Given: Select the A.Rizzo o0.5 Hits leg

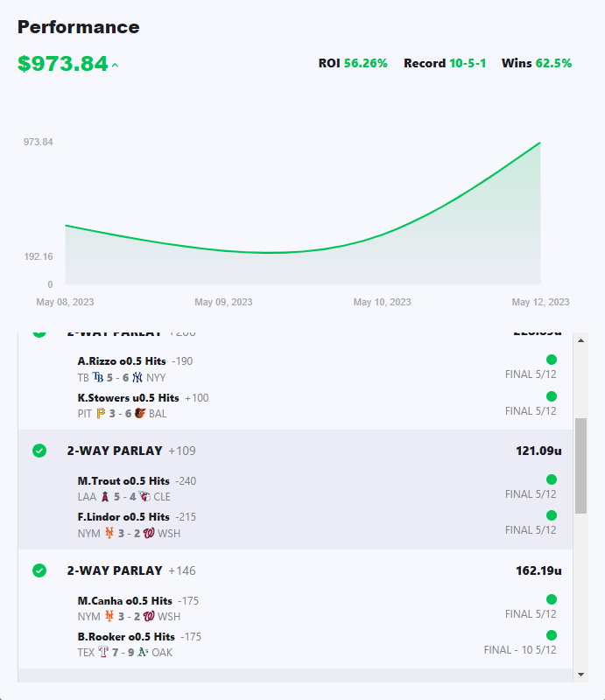Looking at the screenshot, I should (122, 360).
